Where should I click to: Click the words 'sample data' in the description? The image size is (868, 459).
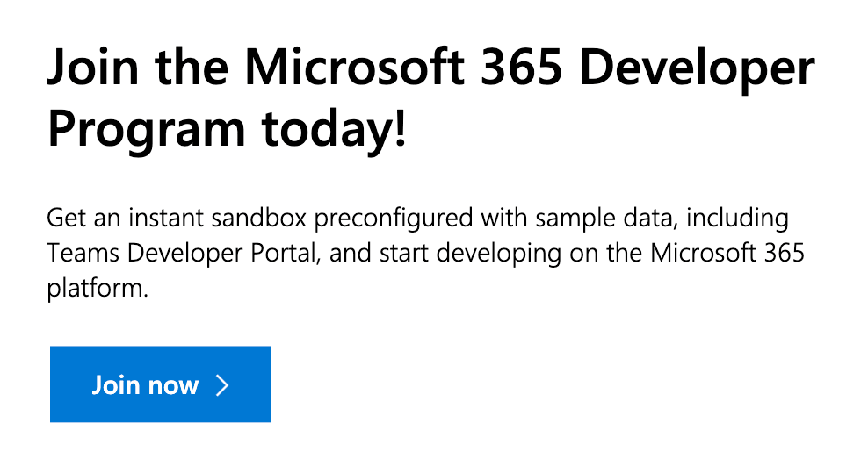604,219
